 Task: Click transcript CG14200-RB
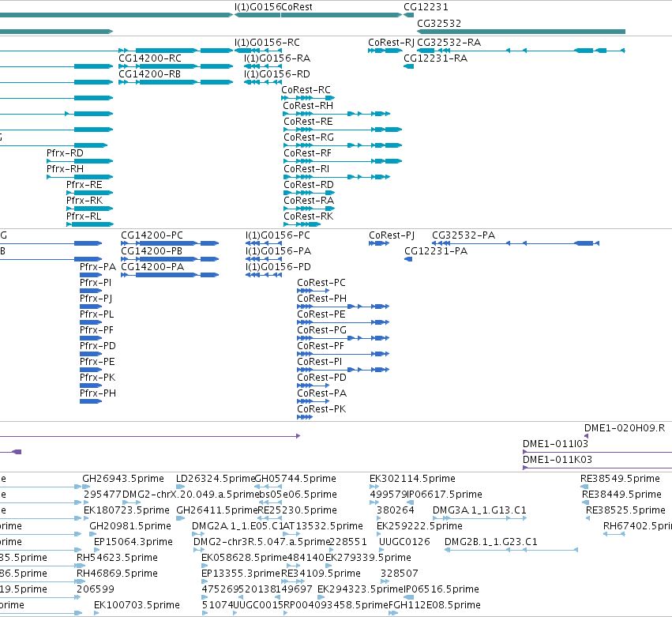176,82
